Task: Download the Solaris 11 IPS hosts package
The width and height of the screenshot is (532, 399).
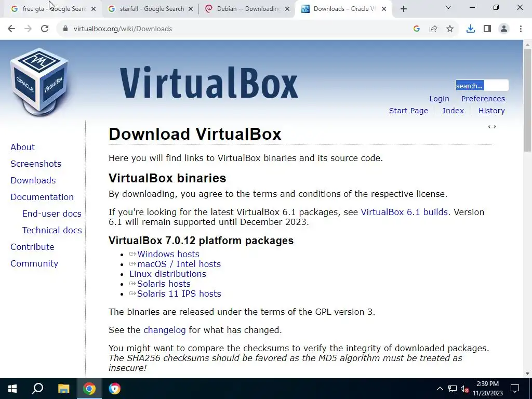Action: pyautogui.click(x=179, y=294)
